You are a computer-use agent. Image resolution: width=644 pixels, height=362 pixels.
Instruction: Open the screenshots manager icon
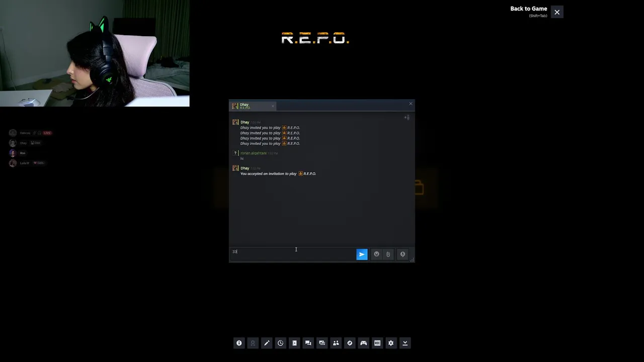click(x=322, y=343)
